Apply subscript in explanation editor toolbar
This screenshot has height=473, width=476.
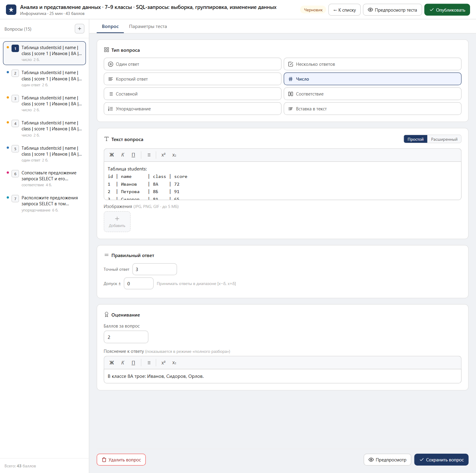(174, 363)
